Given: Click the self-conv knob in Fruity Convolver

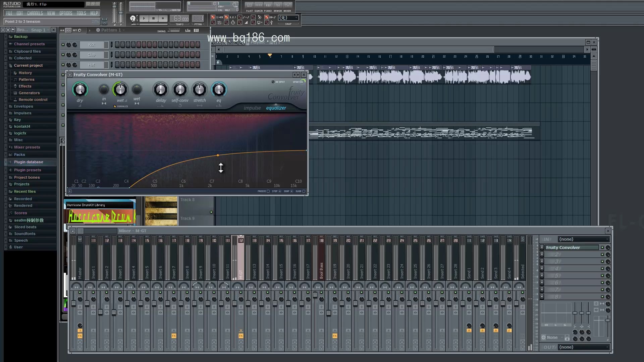Looking at the screenshot, I should click(180, 89).
